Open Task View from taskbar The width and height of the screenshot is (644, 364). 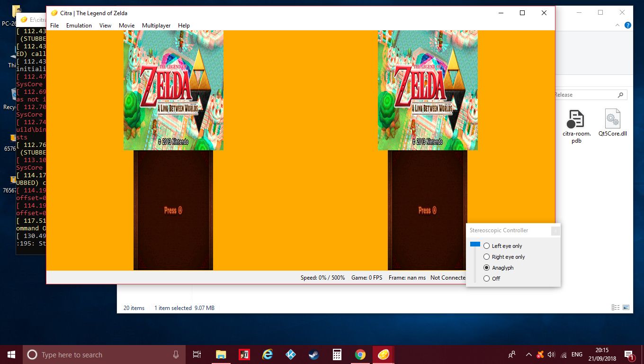pos(197,355)
